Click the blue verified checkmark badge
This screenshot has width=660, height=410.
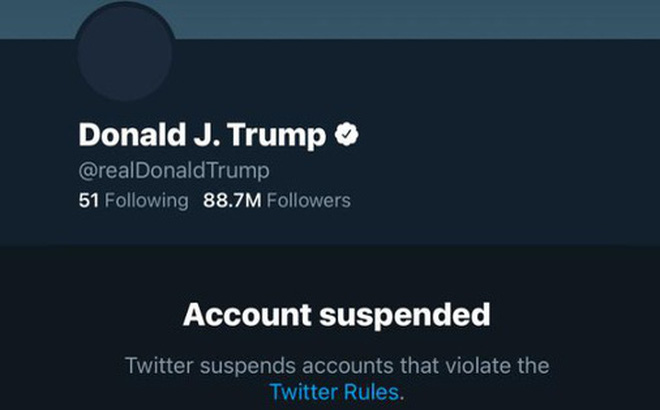tap(346, 134)
